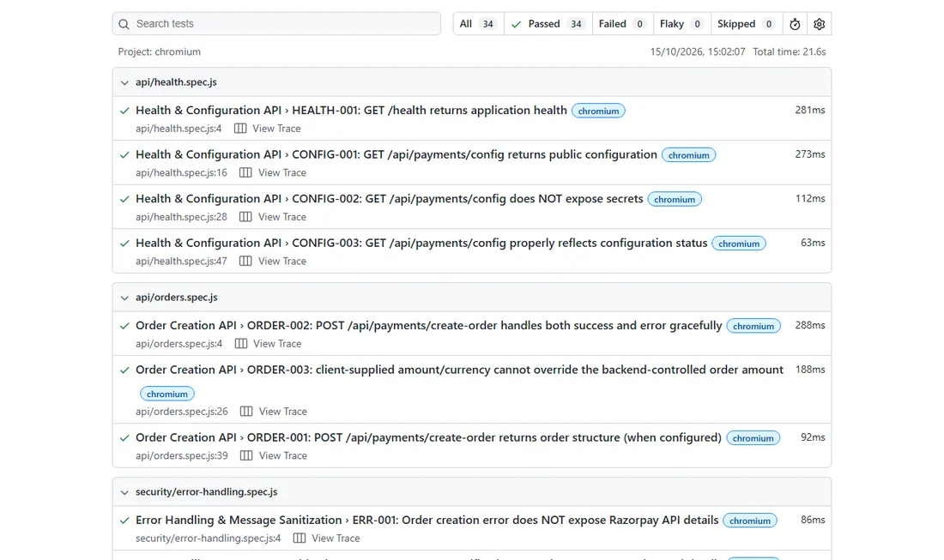The width and height of the screenshot is (944, 560).
Task: Click View Trace for api/orders.spec.js:26
Action: coord(282,412)
